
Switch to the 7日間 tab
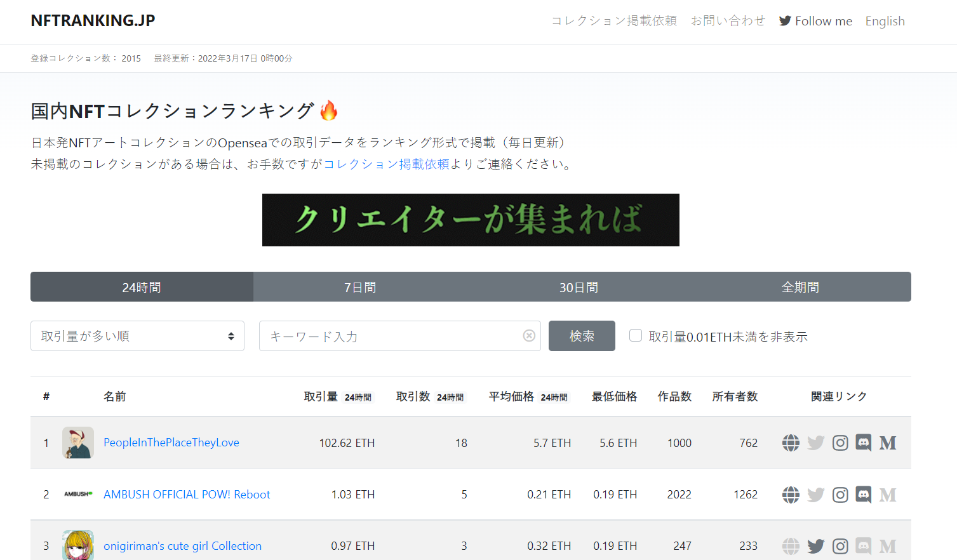tap(360, 287)
